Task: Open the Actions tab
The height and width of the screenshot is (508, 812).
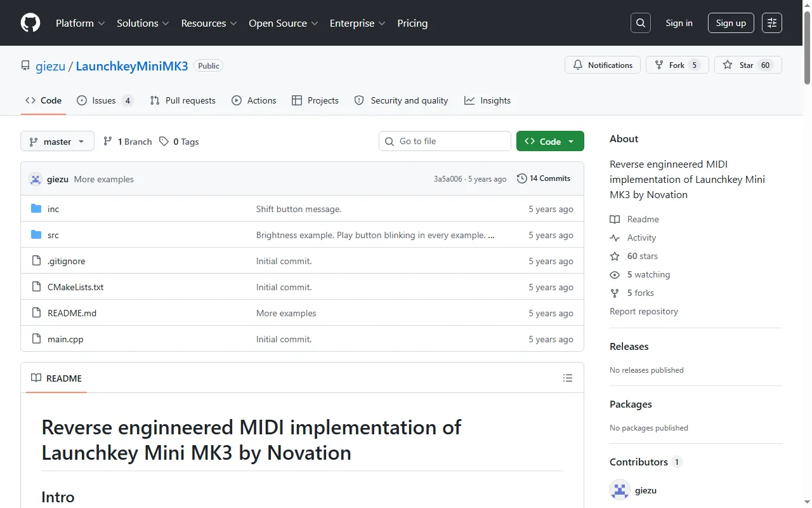Action: click(x=254, y=100)
